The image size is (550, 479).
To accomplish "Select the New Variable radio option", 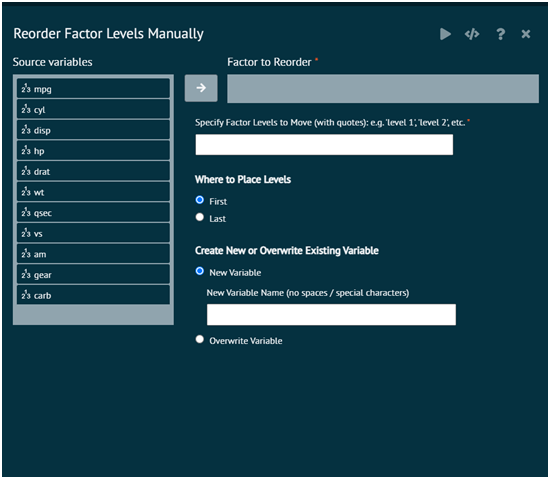I will (x=200, y=271).
